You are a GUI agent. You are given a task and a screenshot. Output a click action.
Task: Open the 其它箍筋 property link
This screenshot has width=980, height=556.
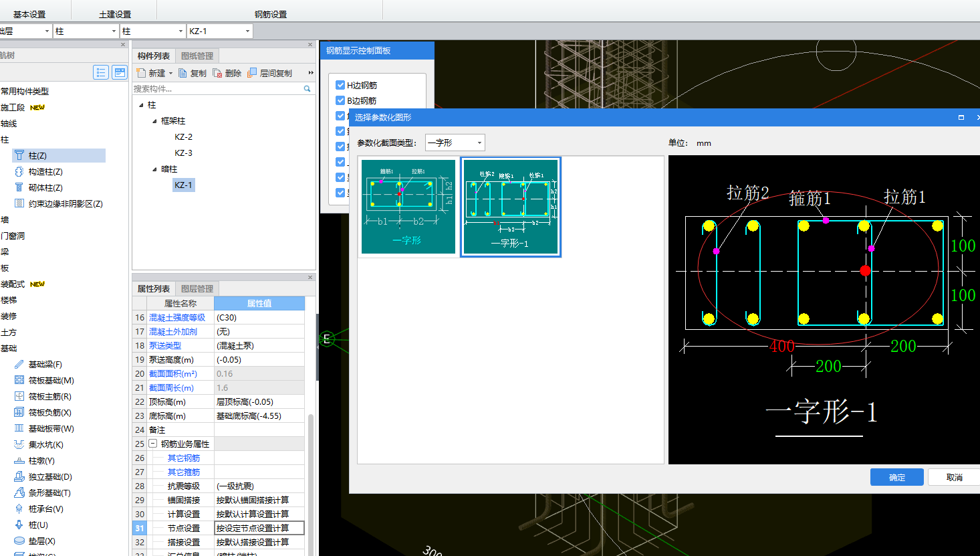184,472
